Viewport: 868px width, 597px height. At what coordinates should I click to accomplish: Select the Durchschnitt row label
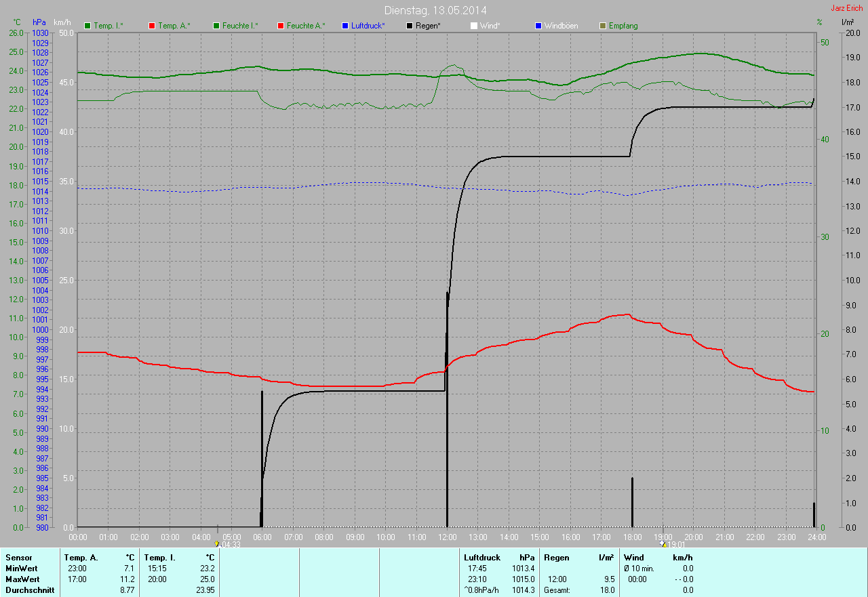pos(30,590)
